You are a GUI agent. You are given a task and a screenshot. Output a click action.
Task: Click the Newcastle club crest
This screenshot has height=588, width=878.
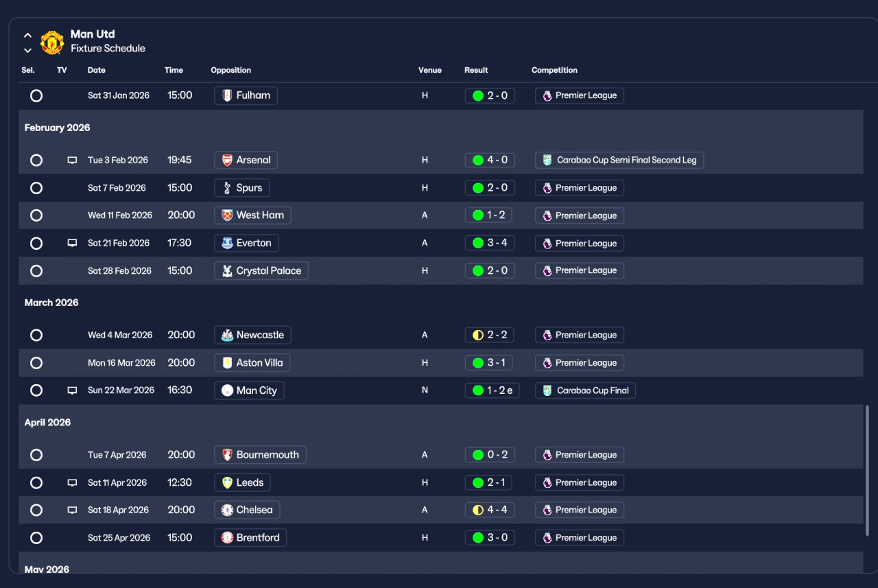(x=227, y=335)
